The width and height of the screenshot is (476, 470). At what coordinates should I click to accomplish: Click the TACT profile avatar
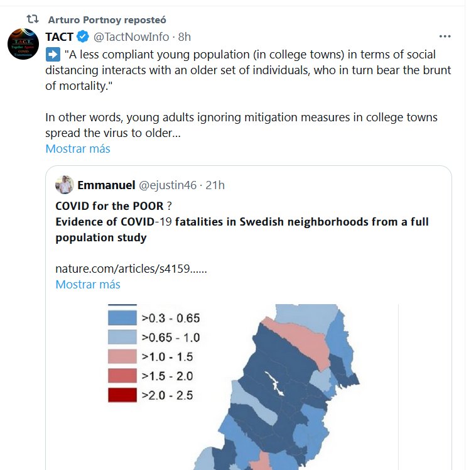coord(23,43)
